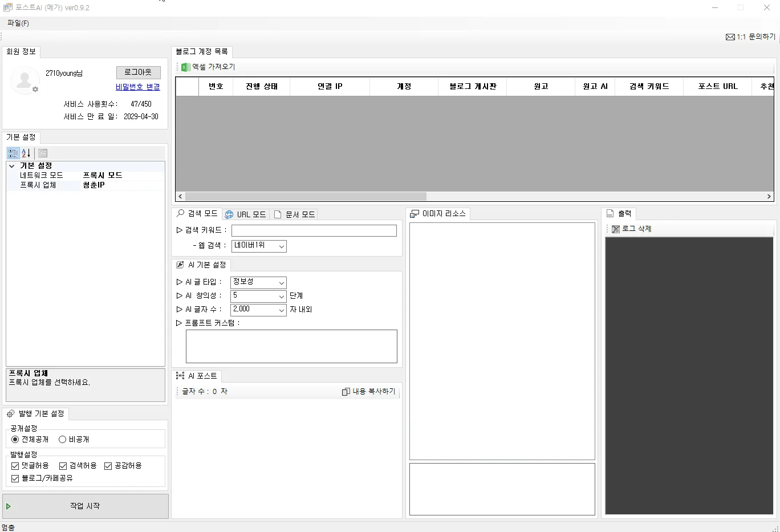Click the 1:1 문의하기 button
This screenshot has height=532, width=780.
750,37
